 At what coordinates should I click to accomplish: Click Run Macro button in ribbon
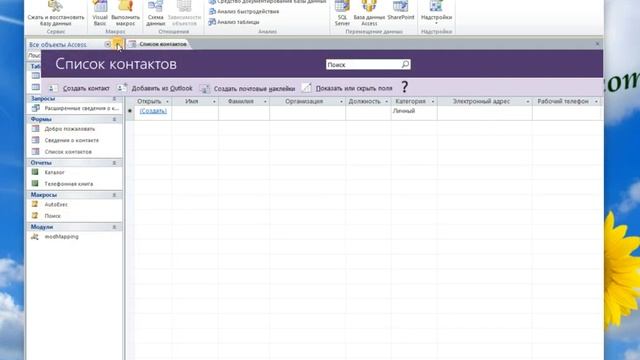pos(125,13)
